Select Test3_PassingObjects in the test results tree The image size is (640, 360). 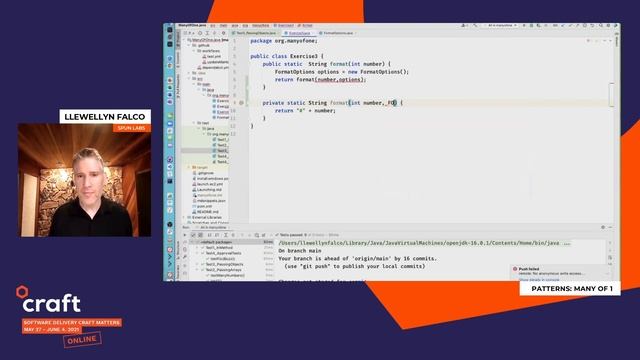[224, 264]
